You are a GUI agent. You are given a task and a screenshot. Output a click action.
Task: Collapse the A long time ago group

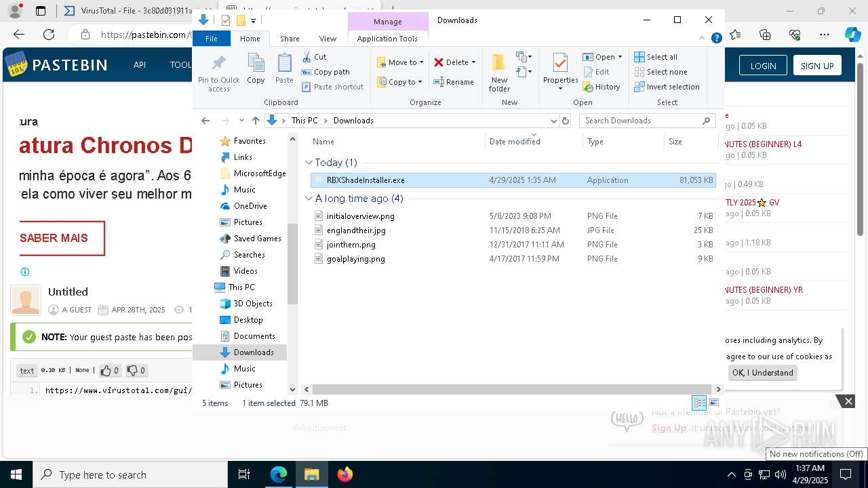tap(309, 199)
